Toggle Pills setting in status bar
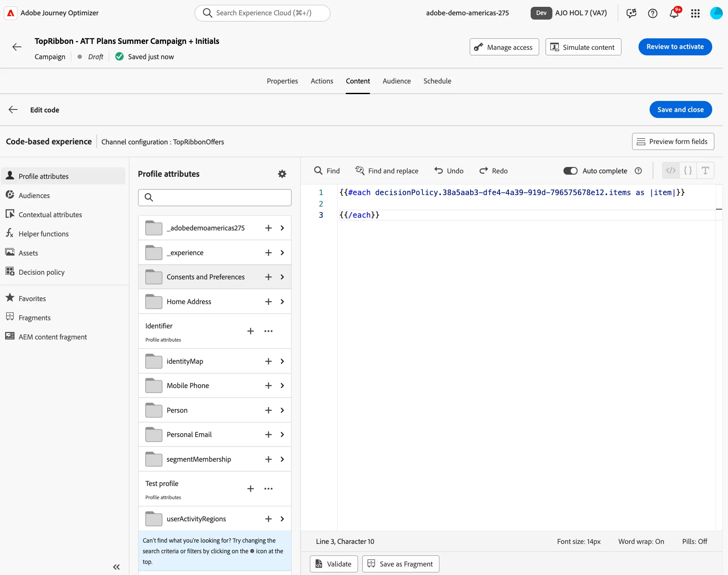The width and height of the screenshot is (728, 575). click(x=694, y=541)
